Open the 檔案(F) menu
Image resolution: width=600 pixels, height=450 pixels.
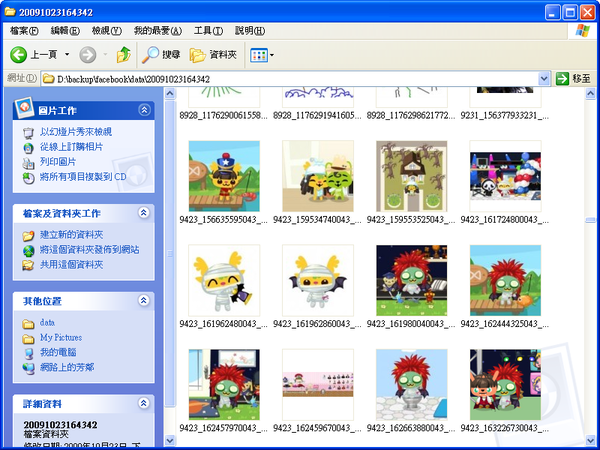24,31
